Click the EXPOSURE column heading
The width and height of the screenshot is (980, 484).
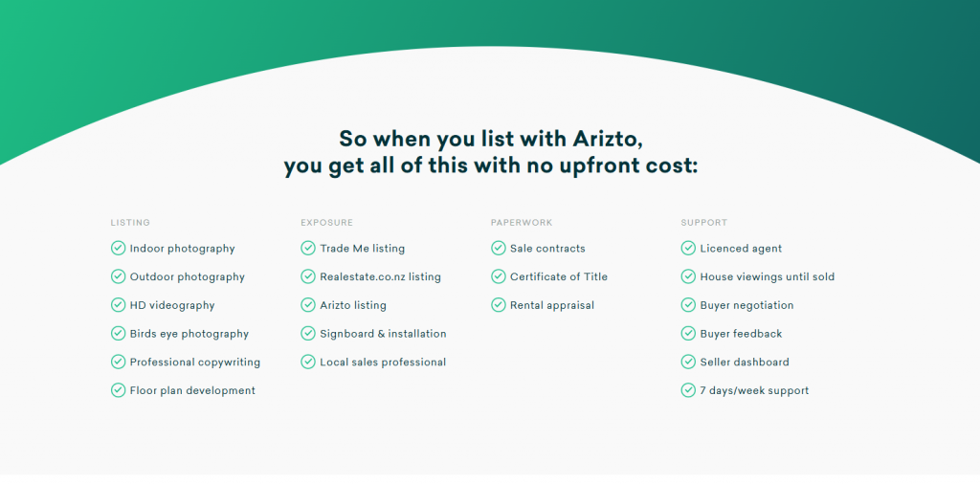click(x=326, y=223)
